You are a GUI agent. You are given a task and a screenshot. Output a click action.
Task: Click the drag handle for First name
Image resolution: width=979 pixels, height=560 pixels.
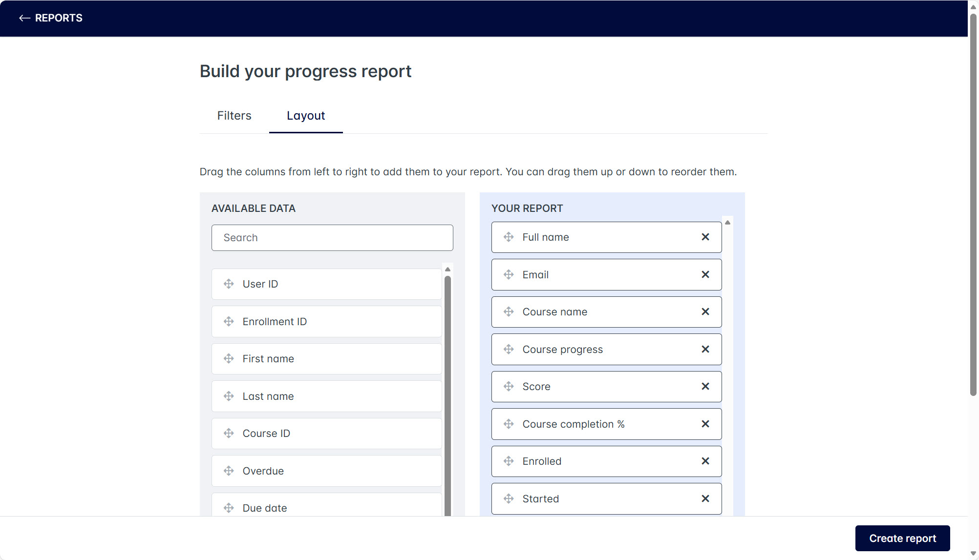(x=229, y=358)
